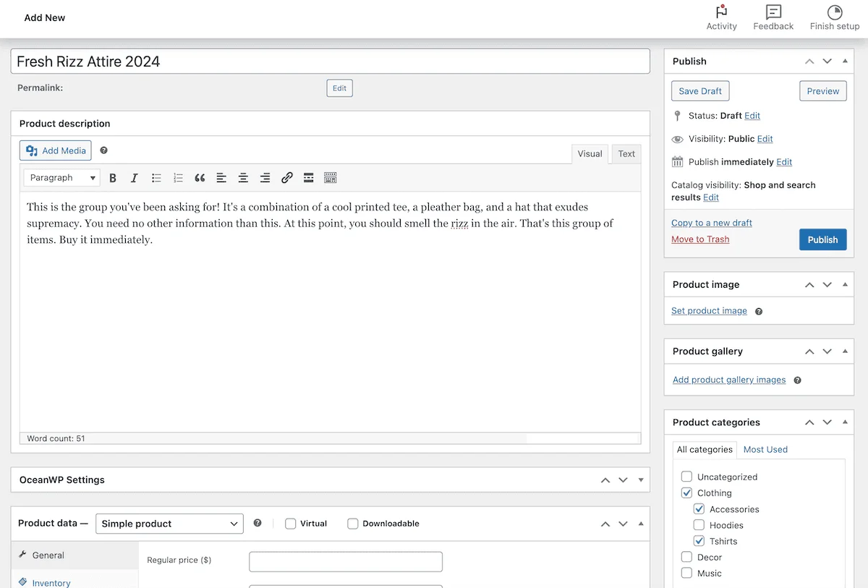Open the Activity panel
This screenshot has width=868, height=588.
point(721,17)
